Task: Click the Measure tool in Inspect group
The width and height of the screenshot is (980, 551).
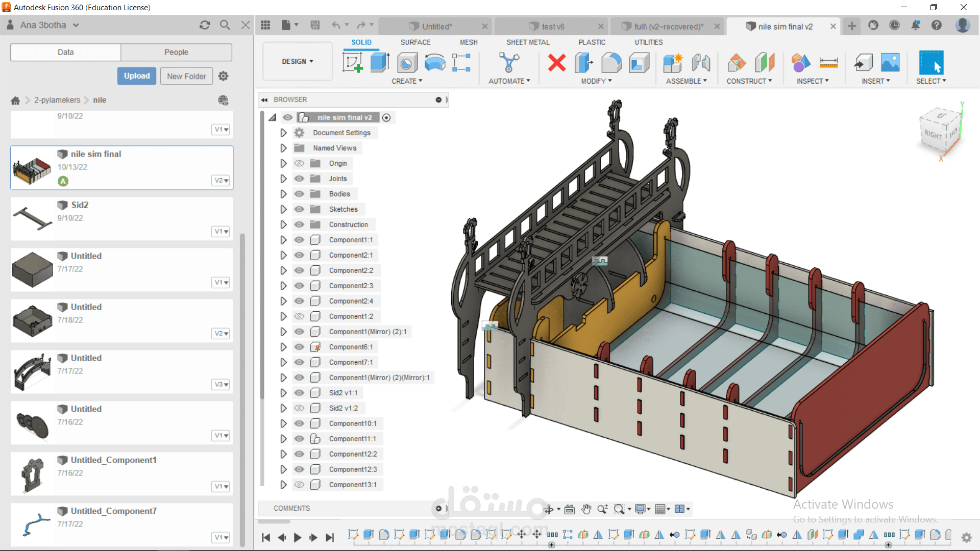Action: (x=828, y=63)
